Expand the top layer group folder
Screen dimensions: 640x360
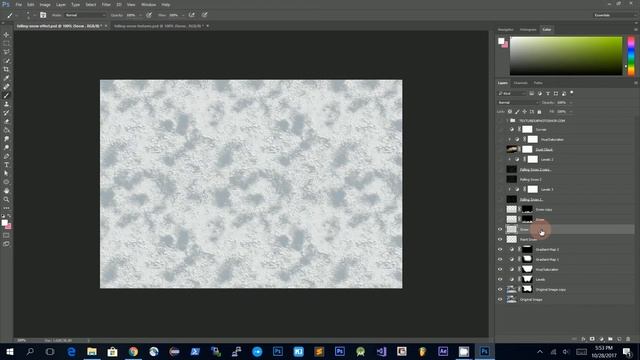(508, 121)
